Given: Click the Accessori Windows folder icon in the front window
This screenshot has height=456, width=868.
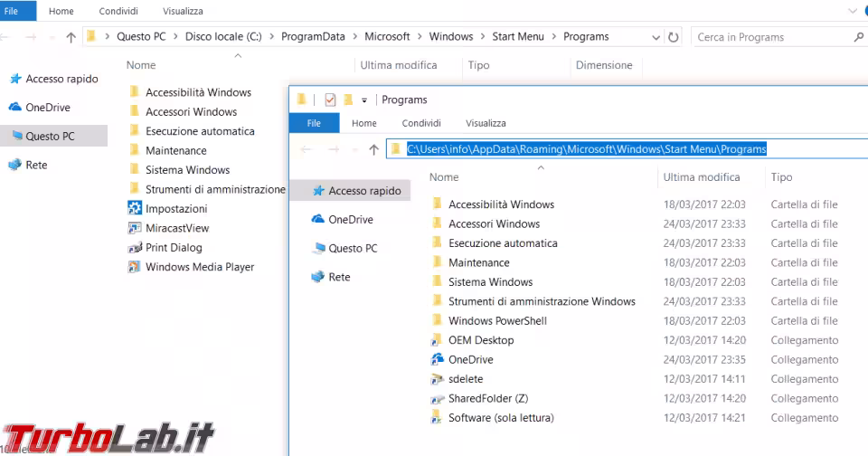Looking at the screenshot, I should (x=438, y=223).
